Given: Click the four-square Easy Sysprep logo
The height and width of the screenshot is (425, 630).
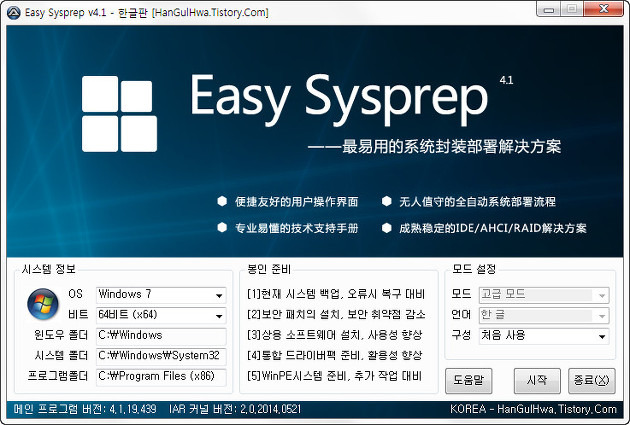Looking at the screenshot, I should (x=119, y=114).
